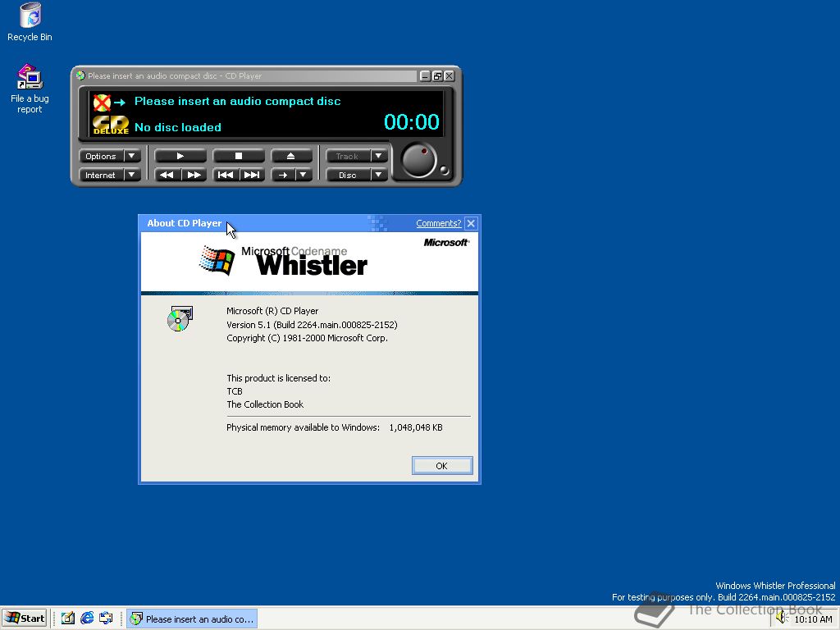Start playback in CD Player
The image size is (840, 630).
[180, 156]
